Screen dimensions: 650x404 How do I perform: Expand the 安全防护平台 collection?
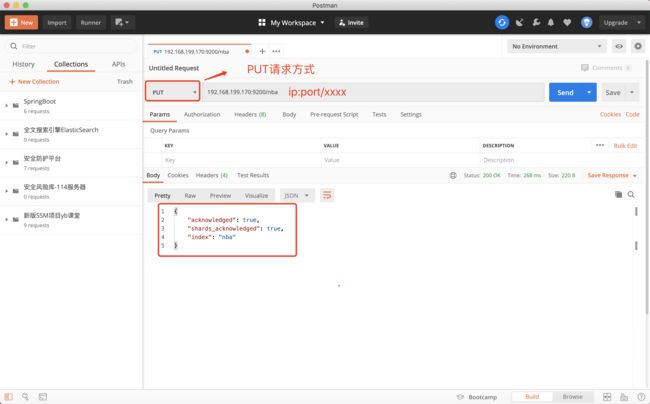(7, 162)
